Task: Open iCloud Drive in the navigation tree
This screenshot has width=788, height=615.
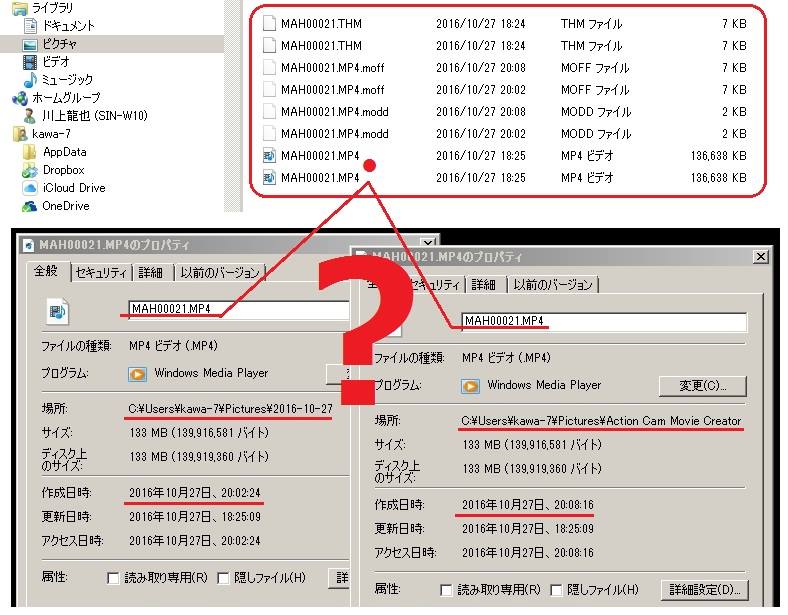Action: click(73, 188)
